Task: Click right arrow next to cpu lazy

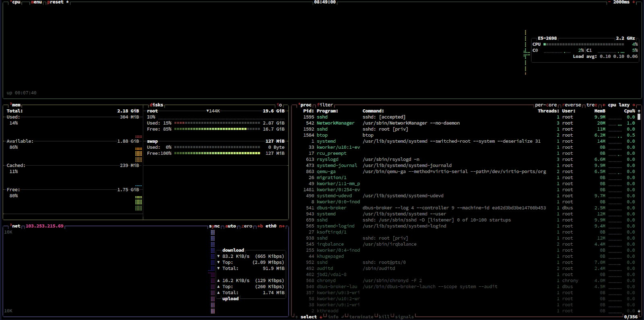Action: tap(634, 105)
